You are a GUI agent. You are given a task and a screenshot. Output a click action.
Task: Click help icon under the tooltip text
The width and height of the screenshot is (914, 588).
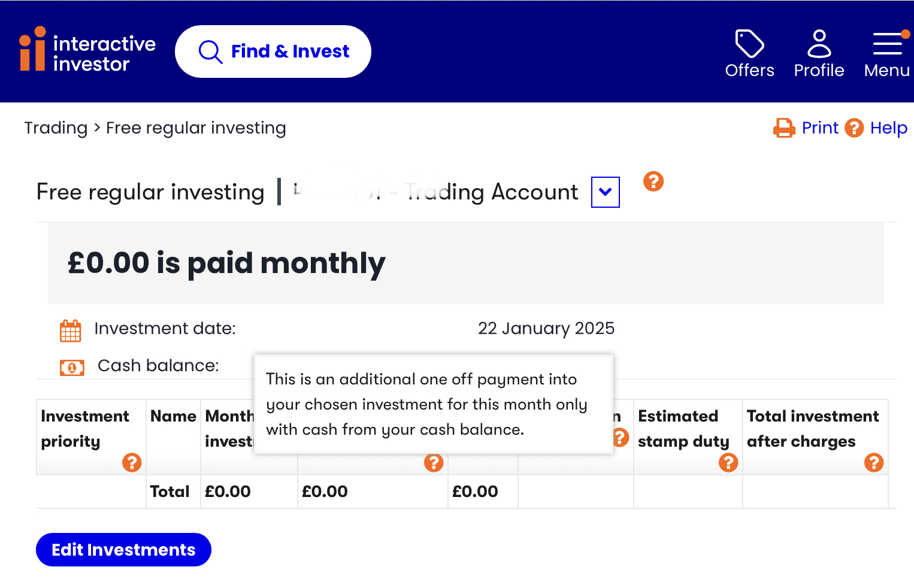(x=434, y=462)
